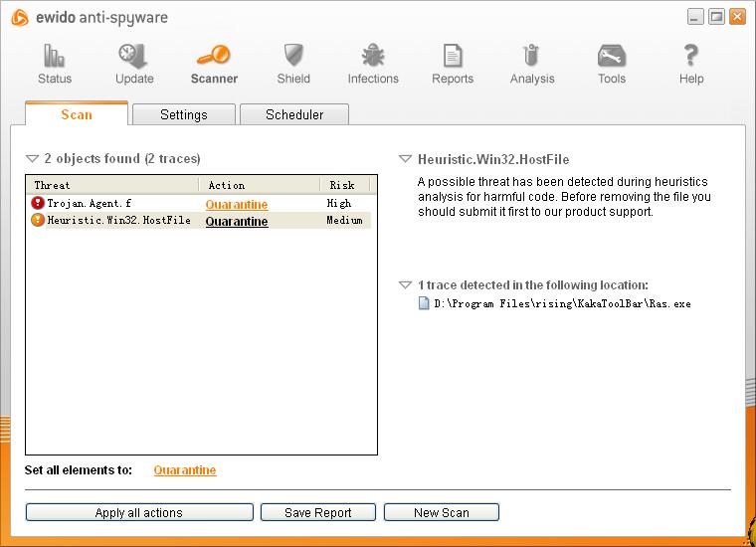This screenshot has width=756, height=547.
Task: Open 'Set all elements to' Quarantine selector
Action: (x=185, y=469)
